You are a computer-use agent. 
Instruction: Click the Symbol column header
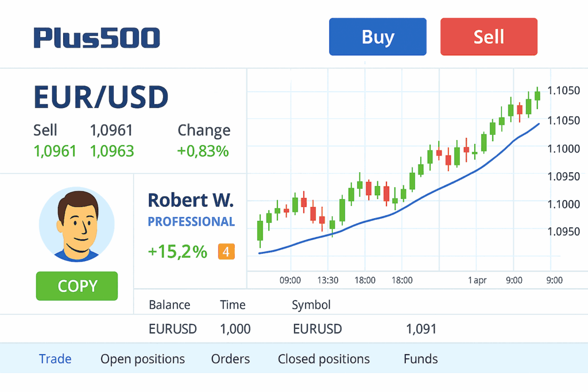pos(311,305)
